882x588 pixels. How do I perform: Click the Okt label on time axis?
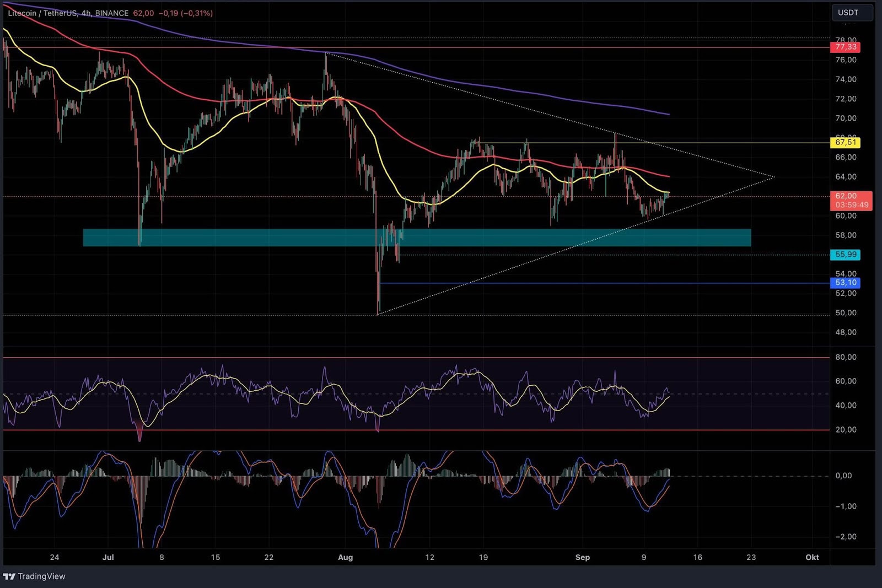click(x=812, y=557)
